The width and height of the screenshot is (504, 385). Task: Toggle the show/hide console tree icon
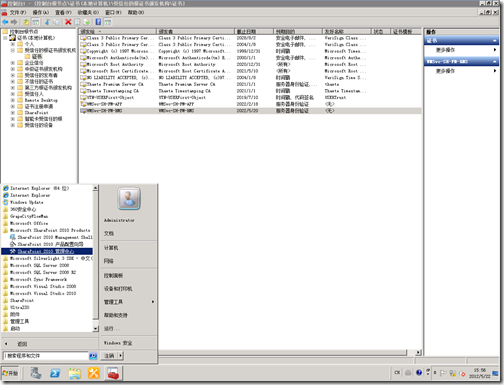[x=35, y=22]
